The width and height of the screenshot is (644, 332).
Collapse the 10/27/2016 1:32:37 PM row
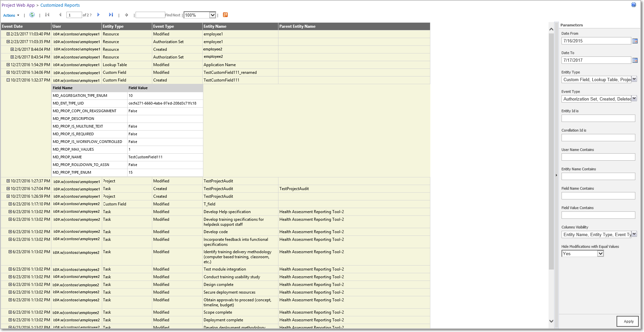coord(8,80)
